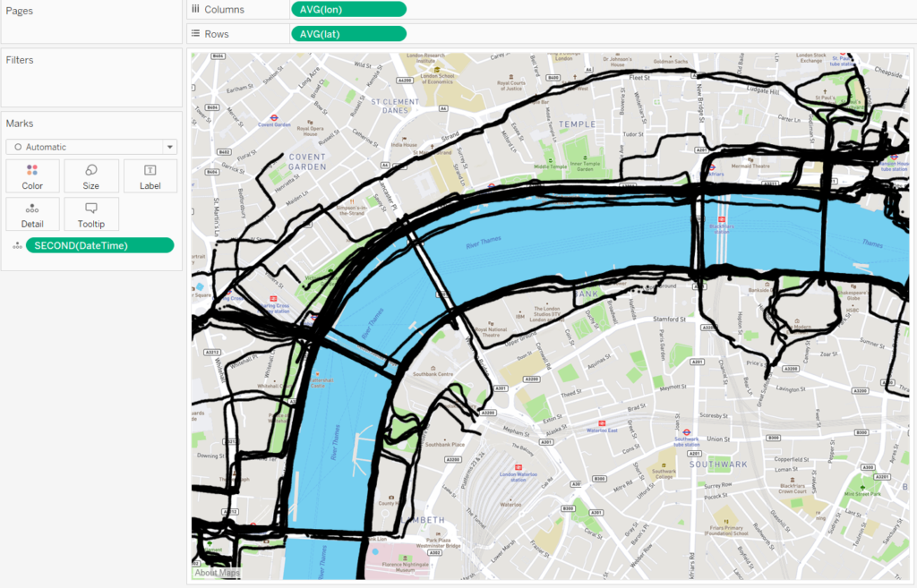Click the TEMPLE map label
Viewport: 917px width, 588px height.
[578, 124]
